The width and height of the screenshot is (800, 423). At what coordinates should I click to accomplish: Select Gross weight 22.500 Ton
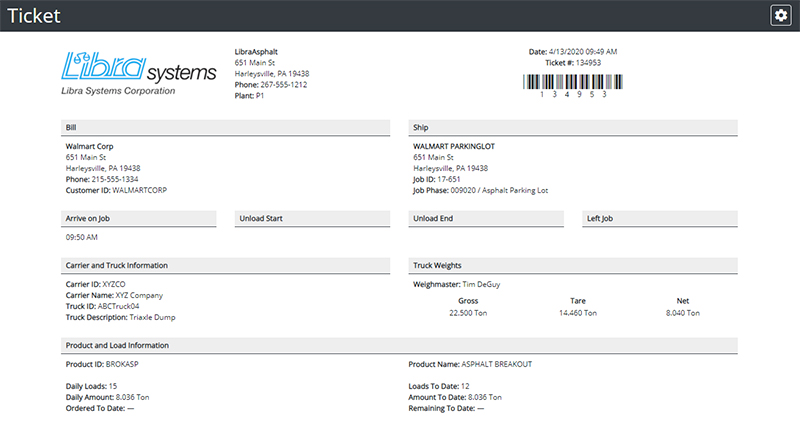pos(468,313)
